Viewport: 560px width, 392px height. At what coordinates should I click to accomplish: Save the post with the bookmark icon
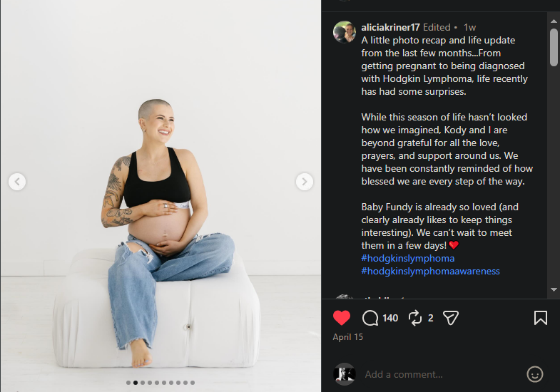[x=540, y=318]
